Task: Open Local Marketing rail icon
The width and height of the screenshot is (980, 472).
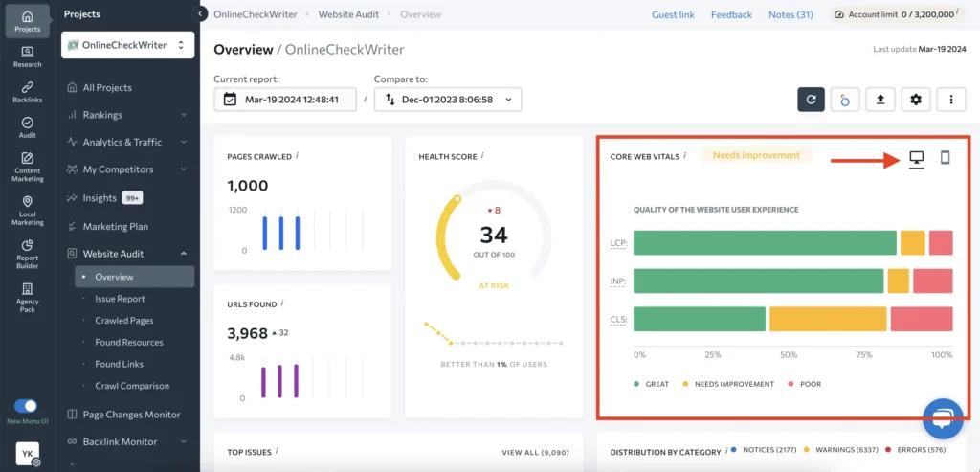Action: 28,211
